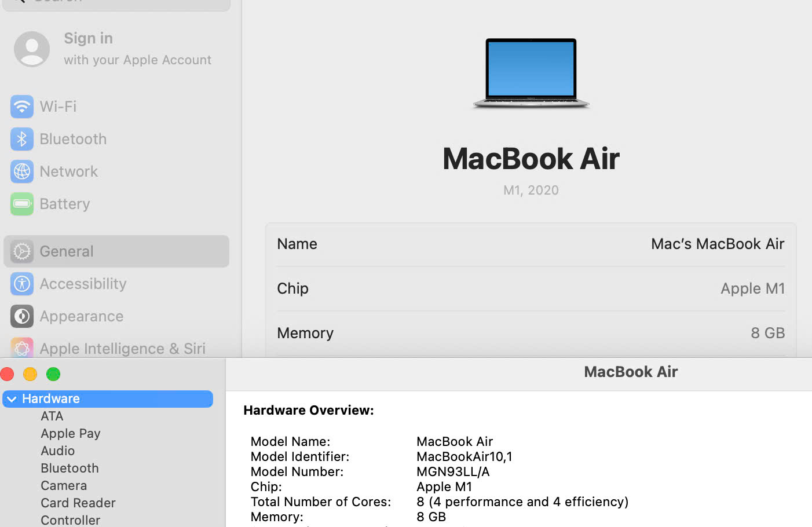812x527 pixels.
Task: Select the Network globe icon
Action: 21,171
